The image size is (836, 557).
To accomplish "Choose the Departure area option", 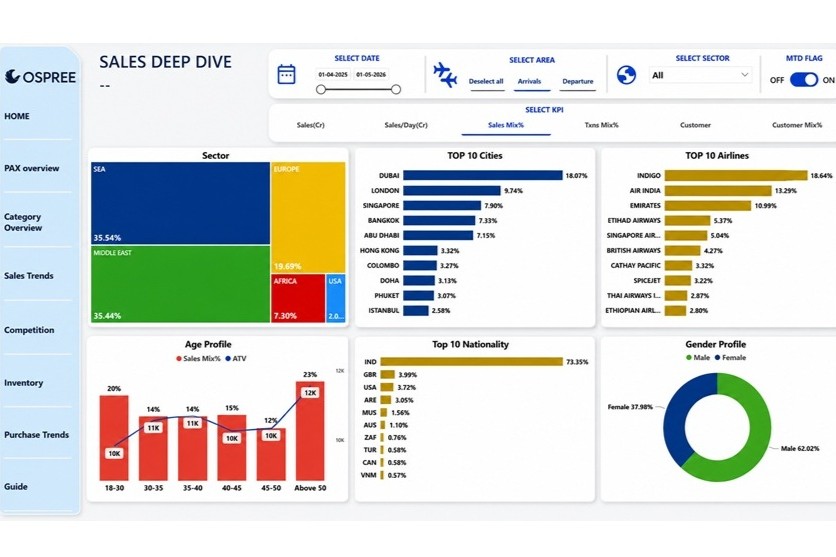I will (x=577, y=82).
